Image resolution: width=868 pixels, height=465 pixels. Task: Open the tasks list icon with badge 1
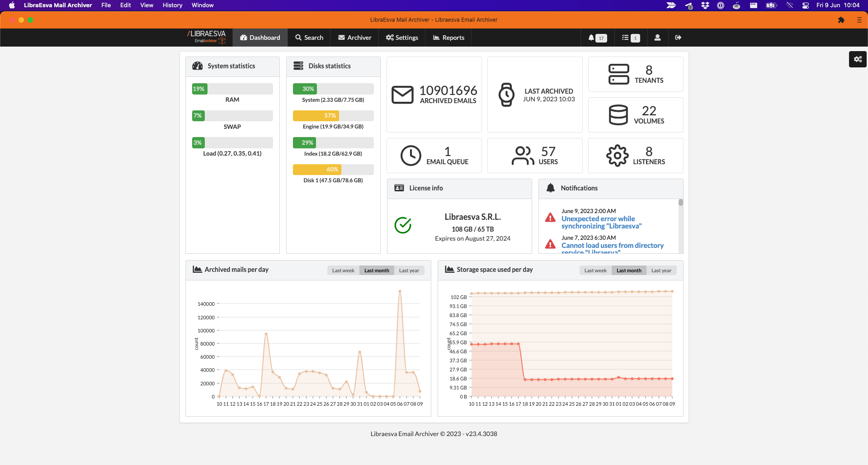[x=631, y=38]
